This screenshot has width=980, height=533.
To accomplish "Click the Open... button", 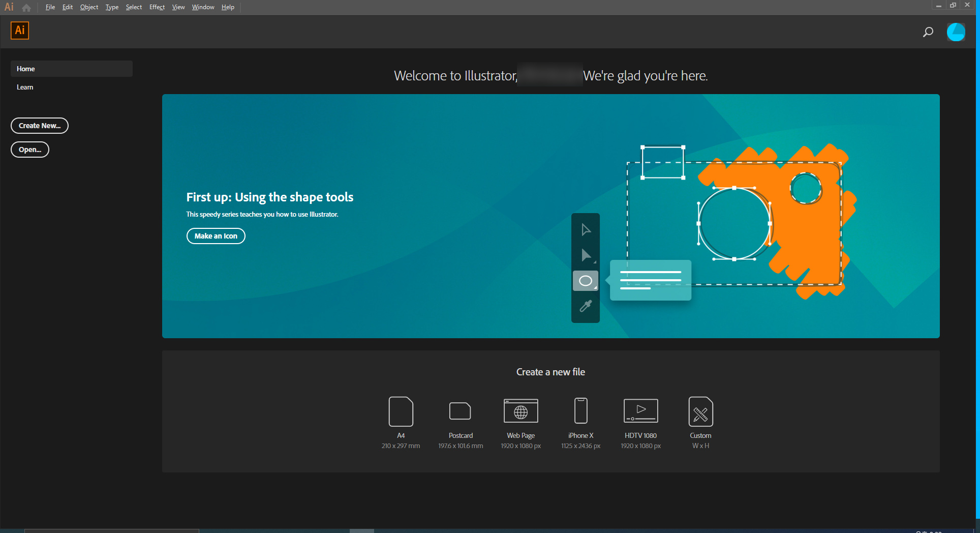I will tap(30, 150).
